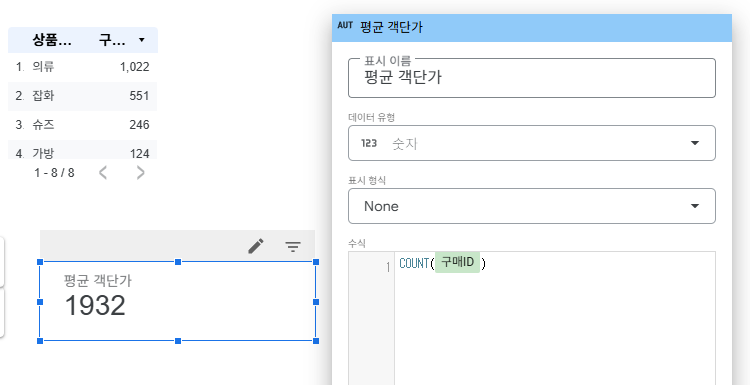Image resolution: width=750 pixels, height=385 pixels.
Task: Click line number 1 in formula gutter
Action: coord(388,267)
